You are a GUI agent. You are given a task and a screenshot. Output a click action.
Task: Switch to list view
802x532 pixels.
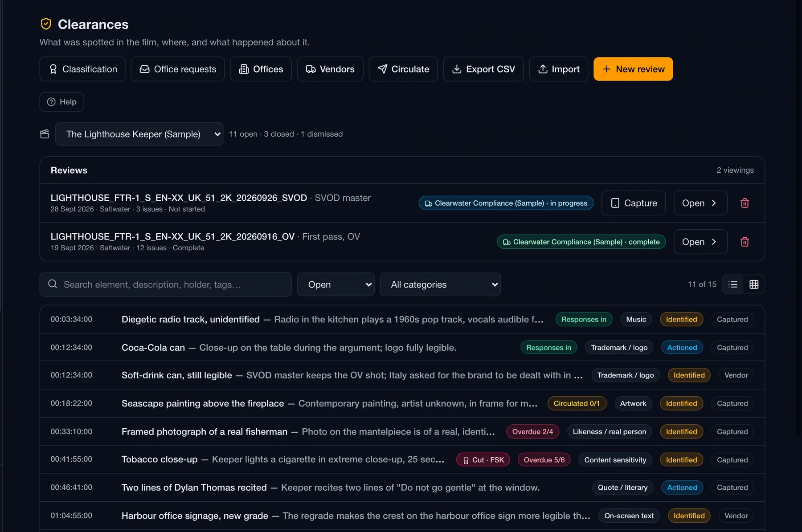(733, 284)
